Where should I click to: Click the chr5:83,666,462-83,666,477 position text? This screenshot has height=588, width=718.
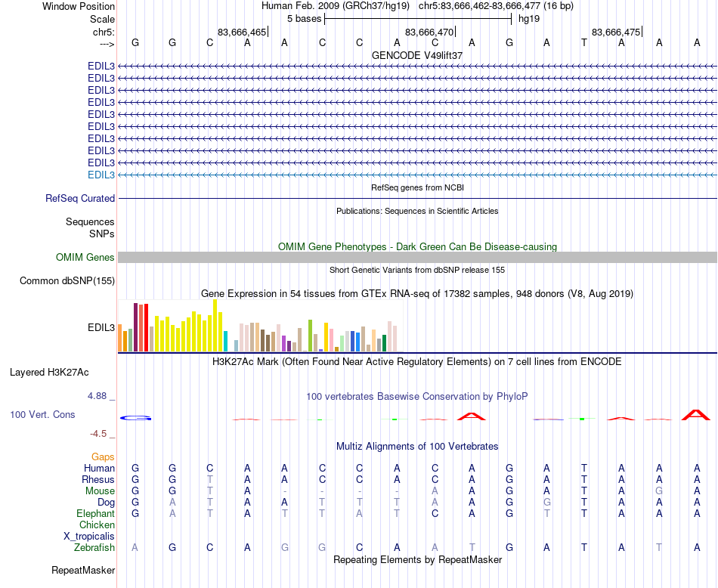click(x=496, y=6)
